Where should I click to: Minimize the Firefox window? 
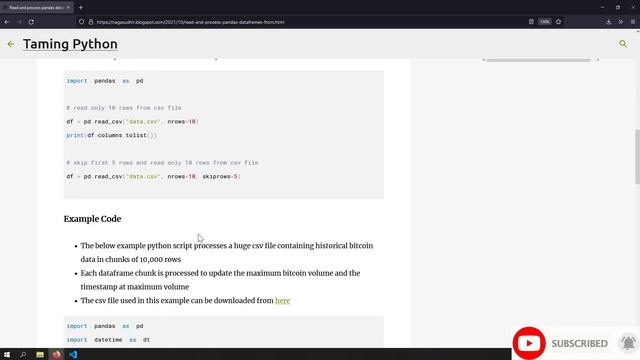coord(602,7)
